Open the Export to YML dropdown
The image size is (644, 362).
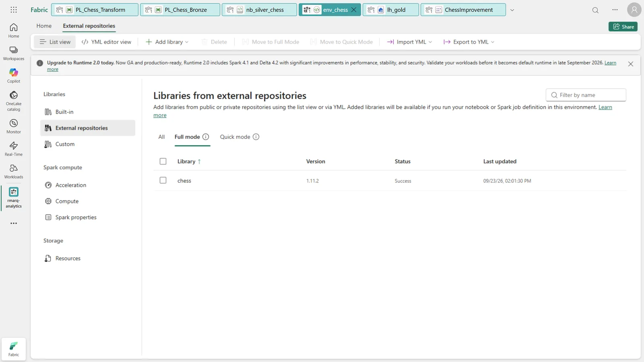pyautogui.click(x=469, y=42)
